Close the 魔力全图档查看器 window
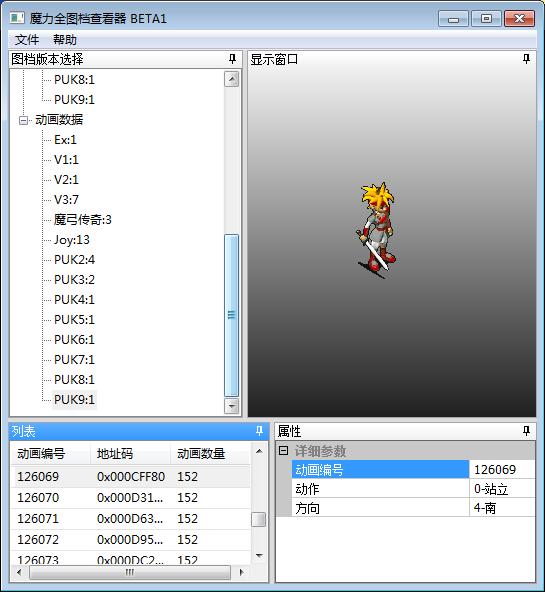The height and width of the screenshot is (592, 545). pyautogui.click(x=519, y=18)
